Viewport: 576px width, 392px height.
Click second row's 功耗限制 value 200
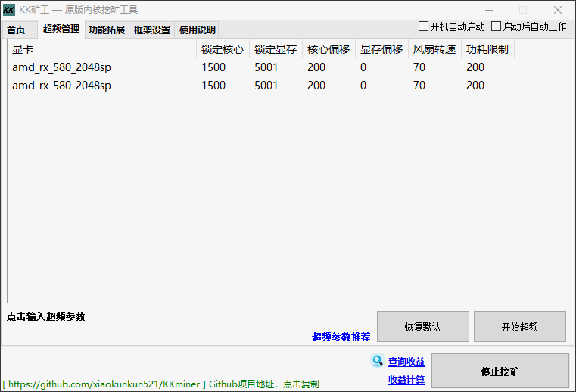click(475, 86)
